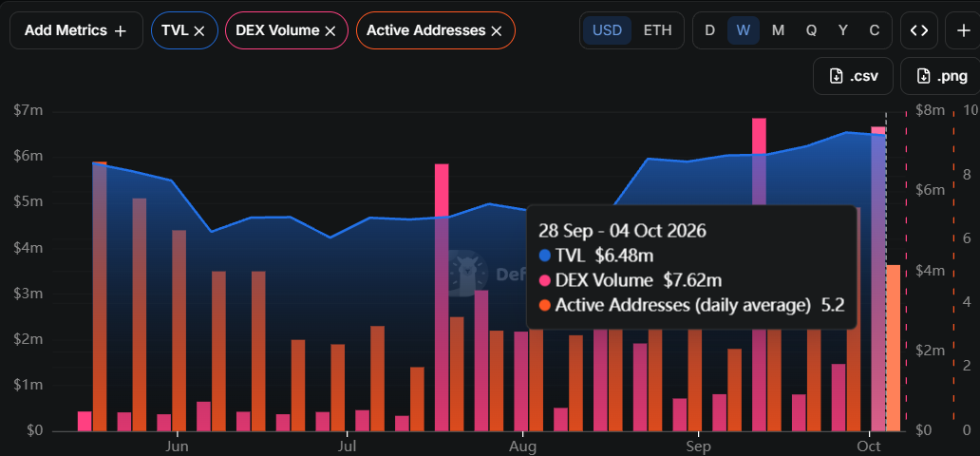This screenshot has height=456, width=980.
Task: Click the first orange bar at chart's left edge
Action: (100, 296)
